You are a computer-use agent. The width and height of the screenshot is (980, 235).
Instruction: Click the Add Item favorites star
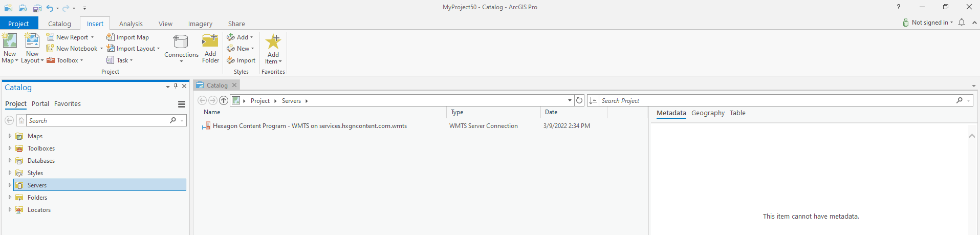click(x=273, y=42)
